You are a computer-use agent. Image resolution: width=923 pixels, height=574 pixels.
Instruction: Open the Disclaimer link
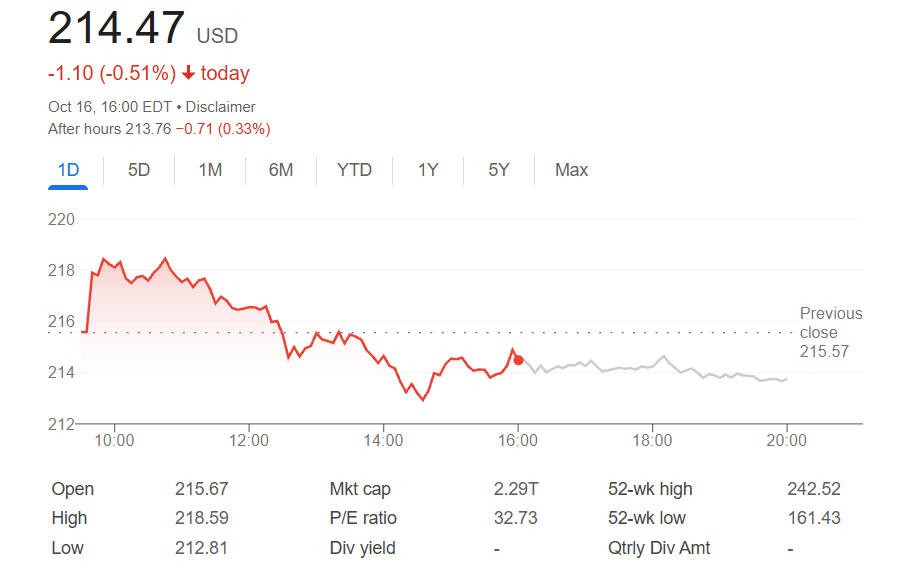click(220, 107)
